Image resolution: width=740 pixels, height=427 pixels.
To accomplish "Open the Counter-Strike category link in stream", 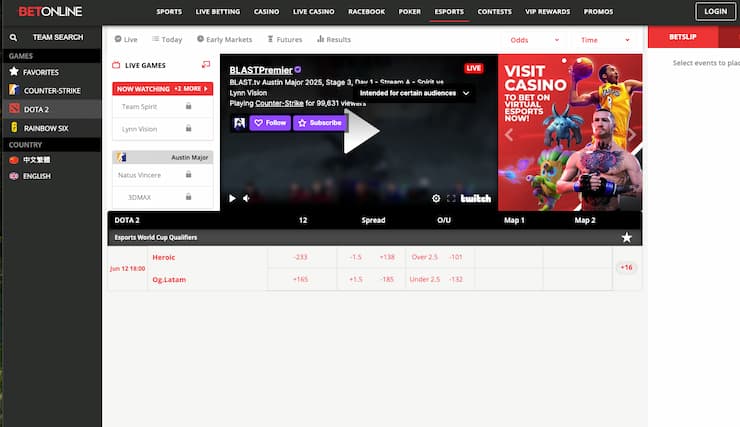I will 279,103.
